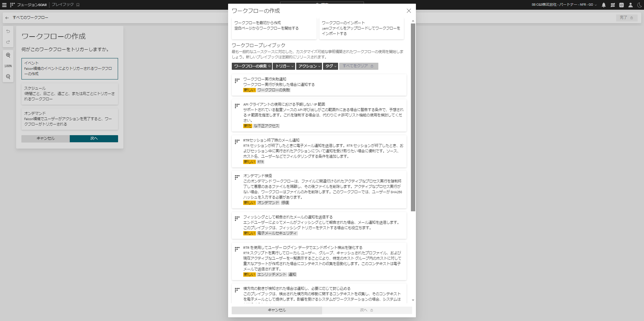Zoom out on the workflow canvas

8,76
